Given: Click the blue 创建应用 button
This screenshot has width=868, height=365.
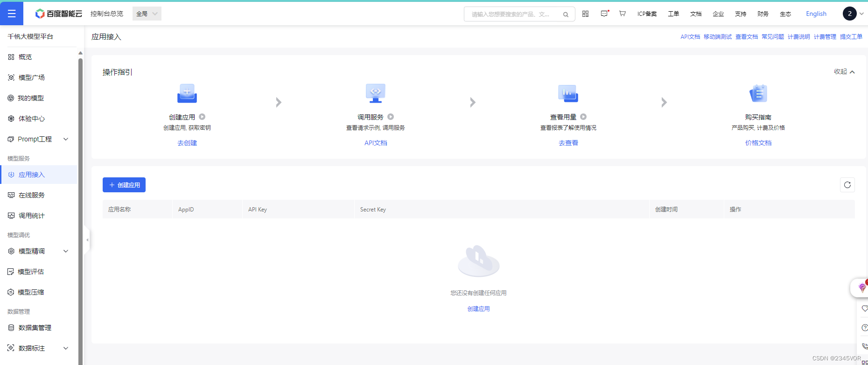Looking at the screenshot, I should coord(124,185).
